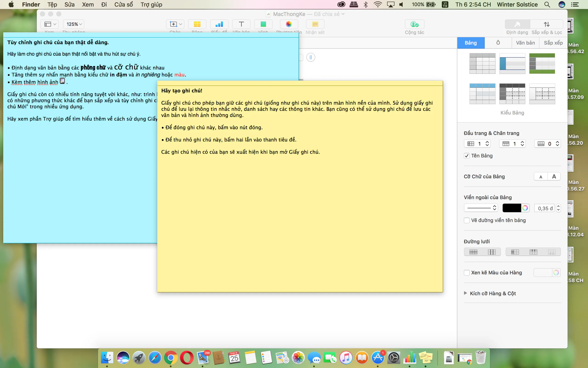Open the Wi-Fi menu bar icon

click(378, 4)
